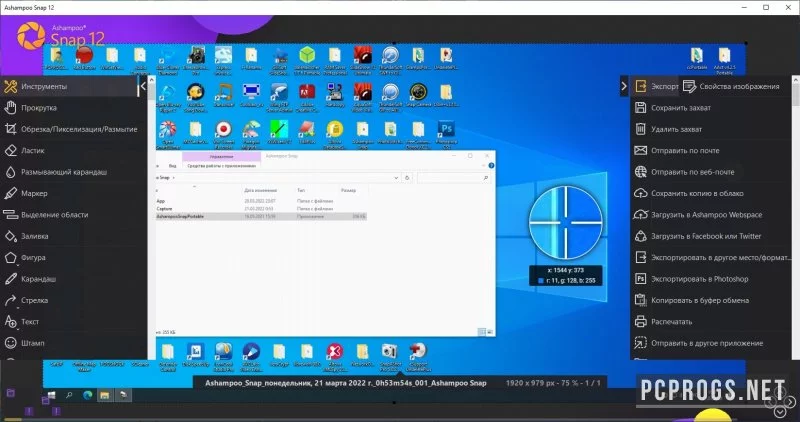
Task: Click File Explorer icon in captured taskbar
Action: pos(105,395)
